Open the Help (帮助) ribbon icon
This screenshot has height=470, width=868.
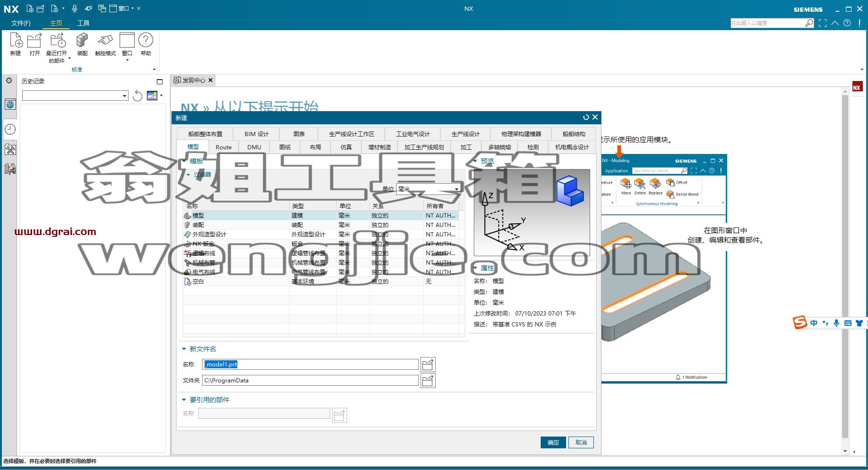point(146,41)
